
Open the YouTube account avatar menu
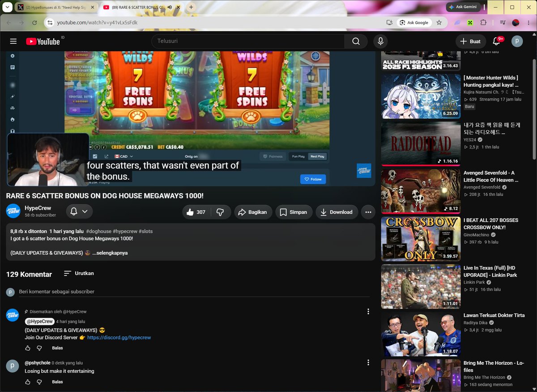coord(517,41)
